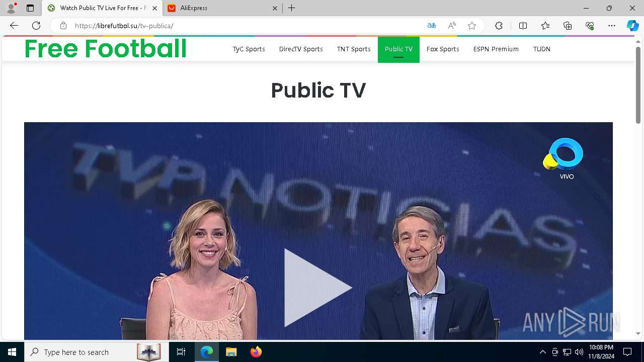Open Browser essentials heart icon
This screenshot has width=644, height=362.
(x=590, y=26)
